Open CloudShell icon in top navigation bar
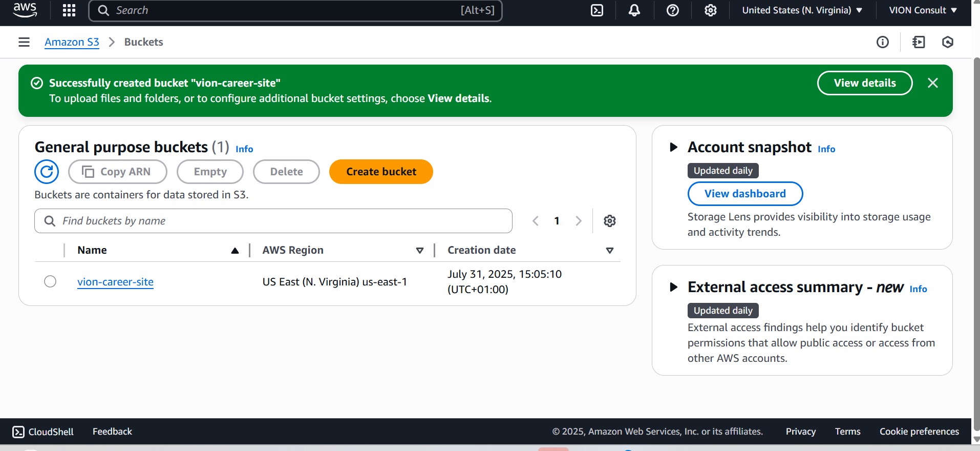Screen dimensions: 980x451 click(597, 10)
